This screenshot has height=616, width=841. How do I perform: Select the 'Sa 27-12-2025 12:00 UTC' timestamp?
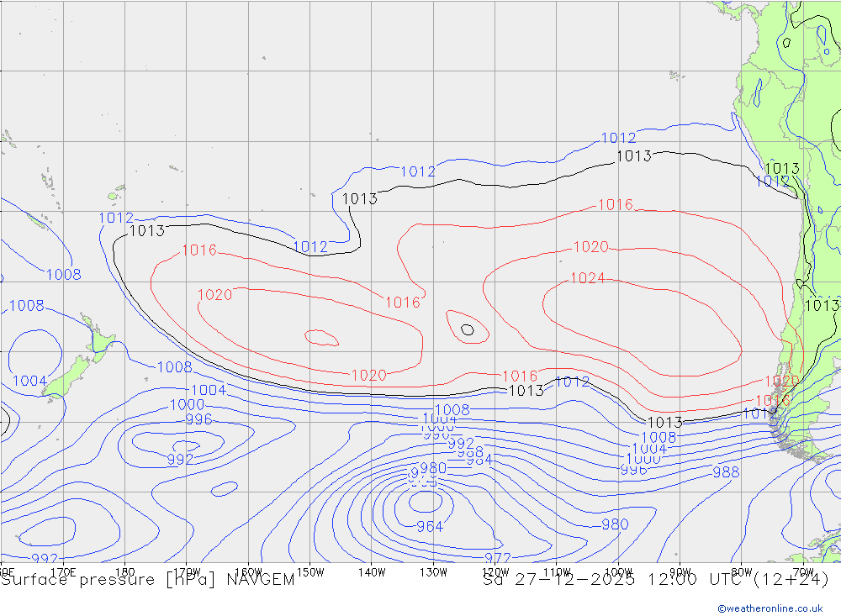616,580
